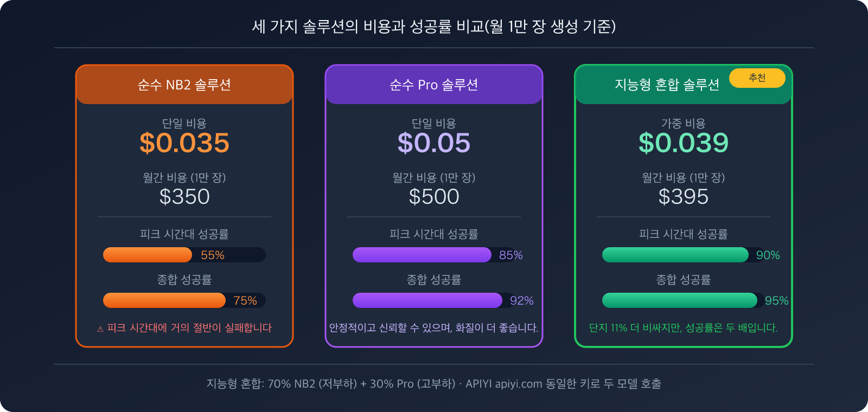Screen dimensions: 868x412
Task: Click the warning triangle icon in the NB2 card
Action: click(x=100, y=329)
